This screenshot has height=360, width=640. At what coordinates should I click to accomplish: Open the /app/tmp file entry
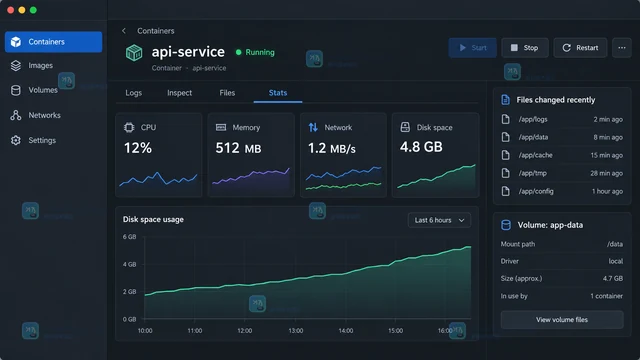coord(562,173)
